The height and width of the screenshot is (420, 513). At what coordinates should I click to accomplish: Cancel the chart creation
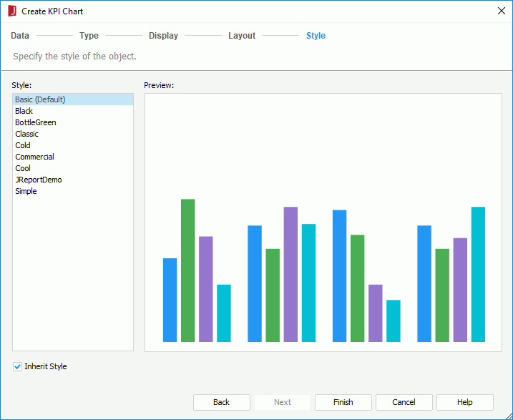click(x=404, y=402)
